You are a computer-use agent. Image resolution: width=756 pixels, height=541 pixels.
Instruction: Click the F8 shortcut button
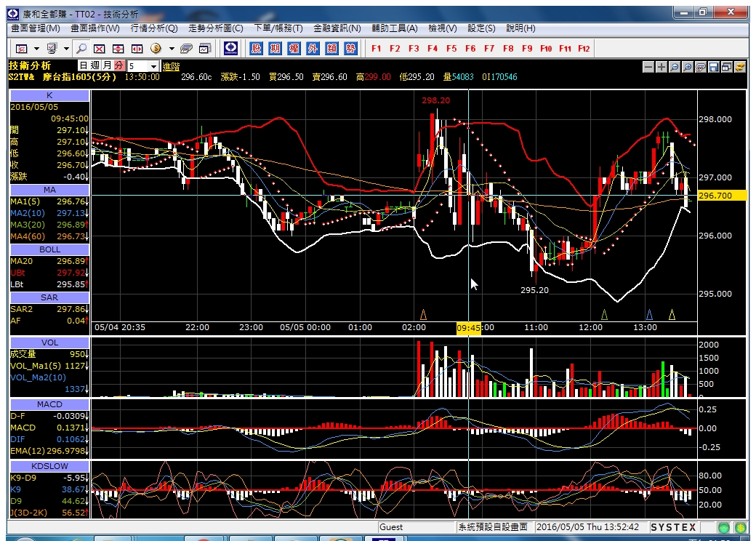(508, 48)
